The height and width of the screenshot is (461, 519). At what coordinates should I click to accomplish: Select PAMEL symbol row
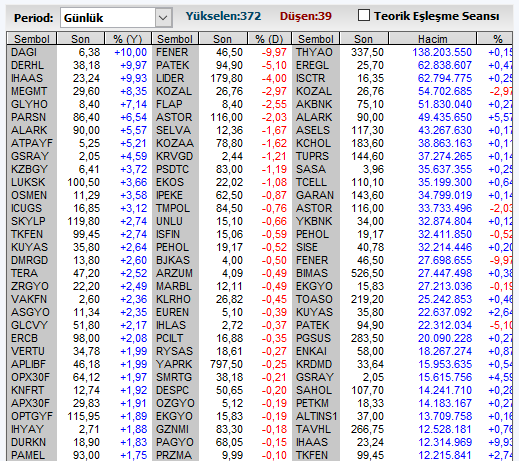point(28,455)
